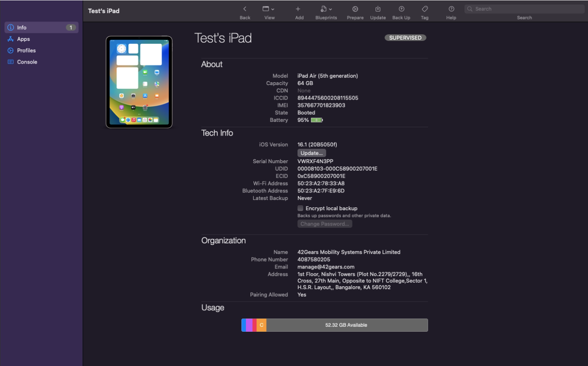
Task: Click the Update... button under iOS Version
Action: point(312,153)
